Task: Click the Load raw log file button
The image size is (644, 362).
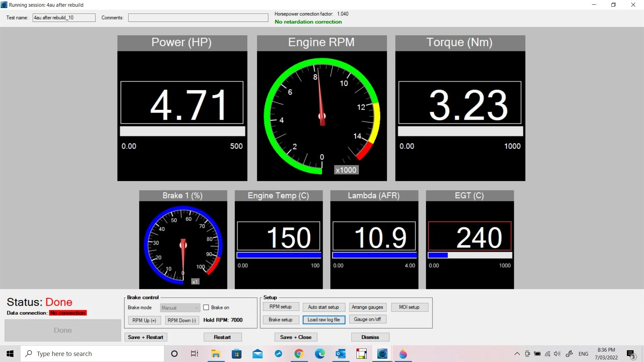Action: click(324, 320)
